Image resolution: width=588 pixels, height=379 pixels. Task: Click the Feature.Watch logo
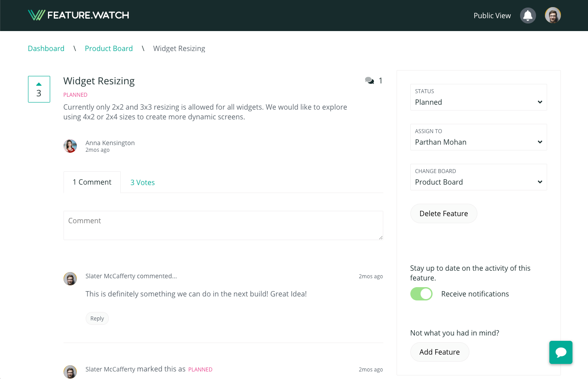(x=78, y=15)
